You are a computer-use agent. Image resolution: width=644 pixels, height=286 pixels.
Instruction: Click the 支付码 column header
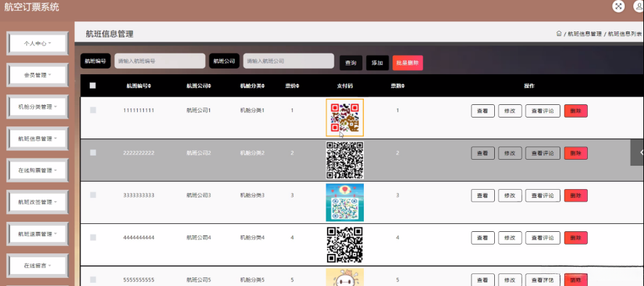pos(344,86)
